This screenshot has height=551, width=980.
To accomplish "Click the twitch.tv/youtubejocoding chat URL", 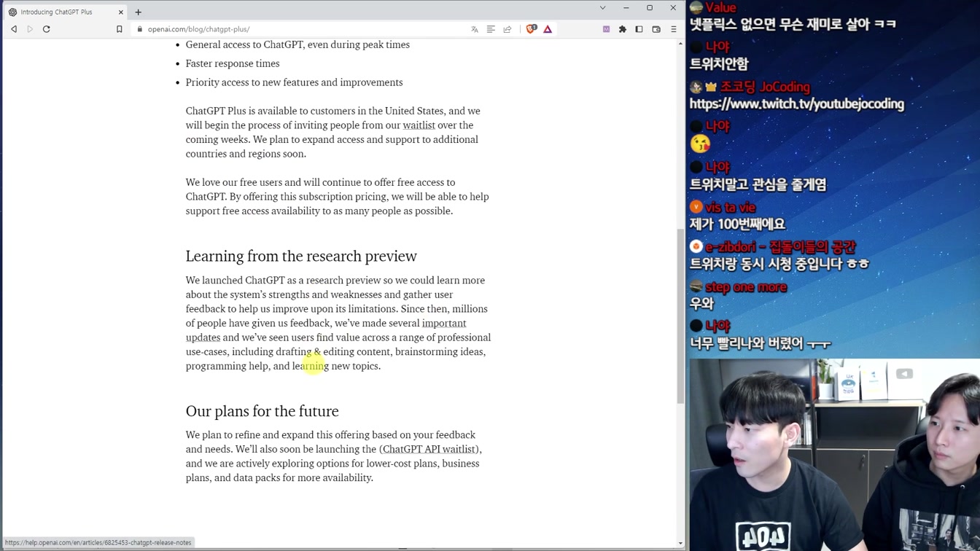I will [x=797, y=104].
